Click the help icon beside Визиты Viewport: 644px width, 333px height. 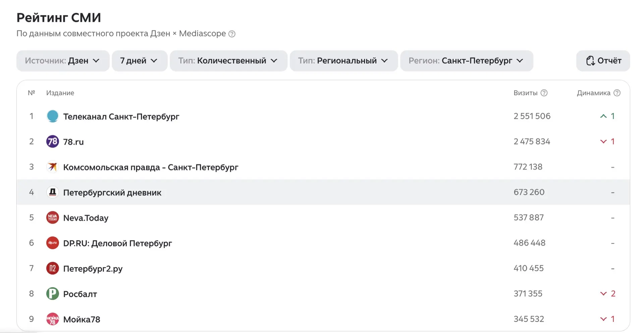(544, 93)
